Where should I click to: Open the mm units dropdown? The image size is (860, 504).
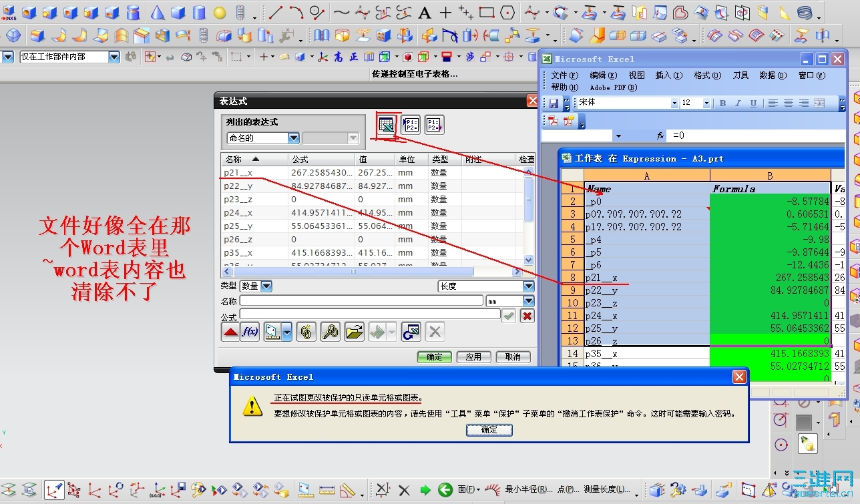point(529,301)
